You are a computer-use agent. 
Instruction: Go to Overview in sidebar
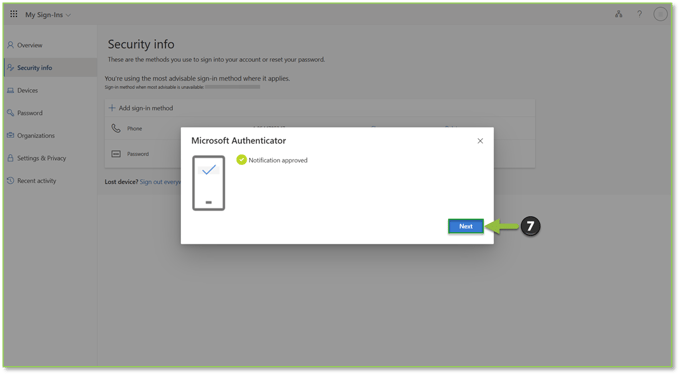point(29,45)
